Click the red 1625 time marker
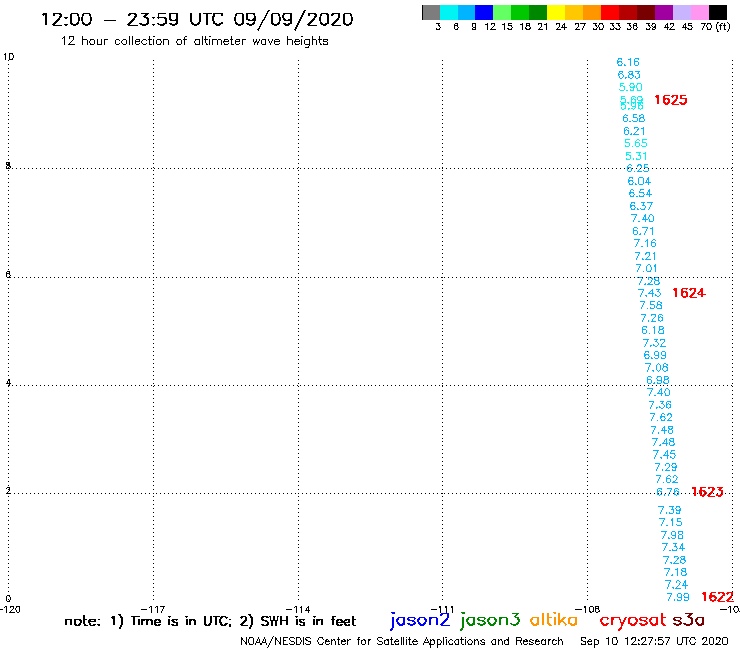 (x=671, y=100)
